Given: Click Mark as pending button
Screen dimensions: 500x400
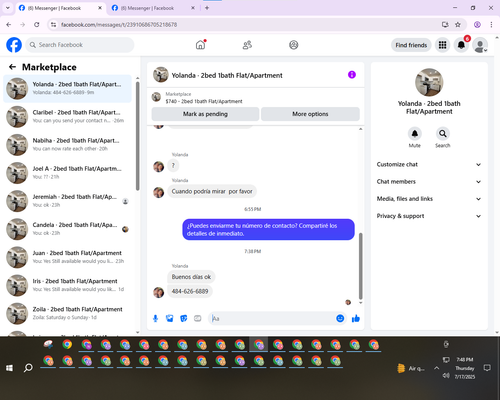Looking at the screenshot, I should (205, 114).
